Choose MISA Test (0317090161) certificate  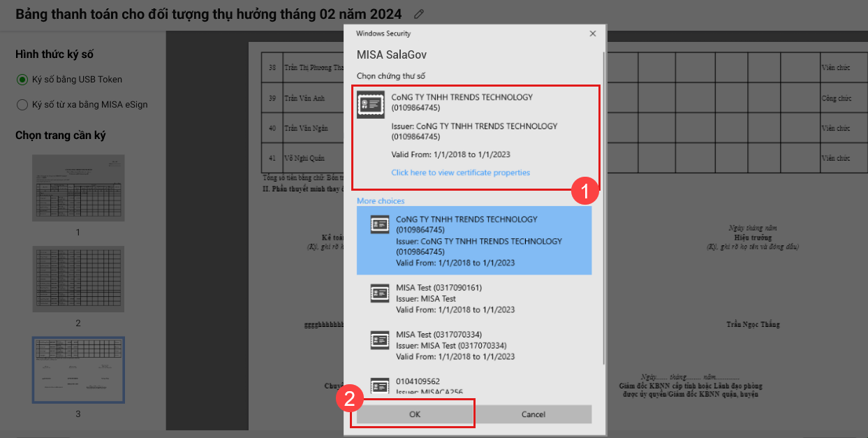pyautogui.click(x=474, y=298)
